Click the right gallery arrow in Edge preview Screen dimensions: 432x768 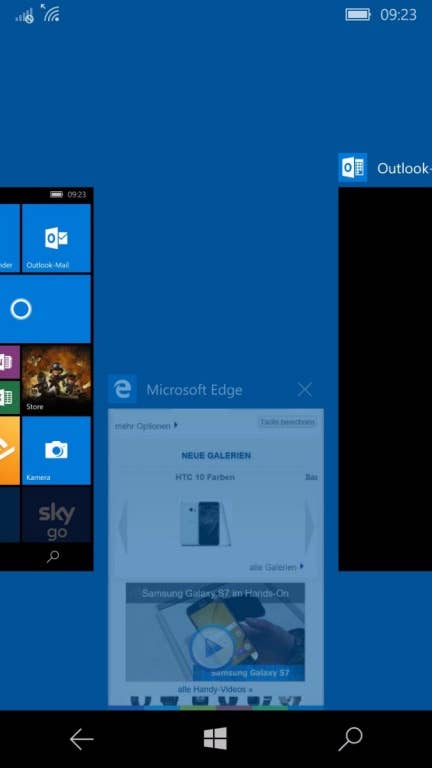(309, 526)
